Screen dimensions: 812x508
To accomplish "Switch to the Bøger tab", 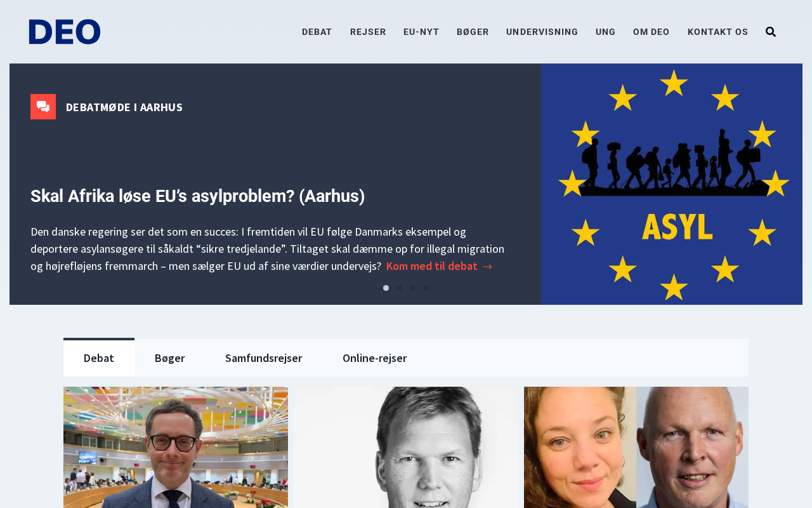I will [170, 358].
